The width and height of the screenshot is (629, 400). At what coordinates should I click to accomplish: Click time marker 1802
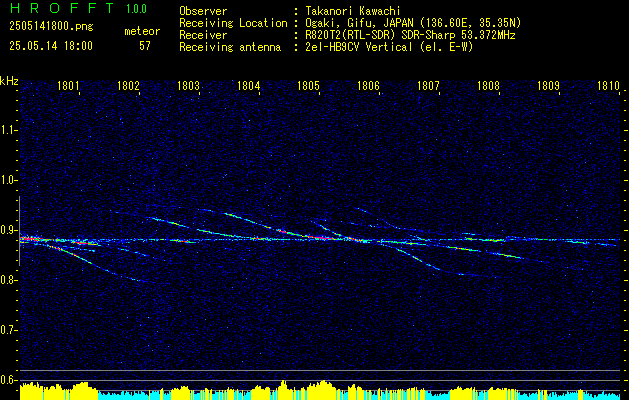tap(128, 86)
